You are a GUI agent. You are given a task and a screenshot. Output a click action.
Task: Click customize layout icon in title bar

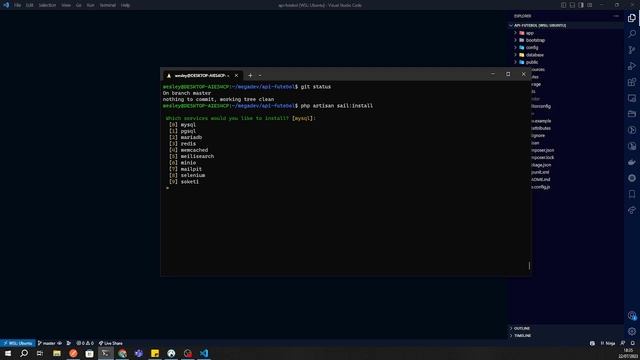coord(590,5)
